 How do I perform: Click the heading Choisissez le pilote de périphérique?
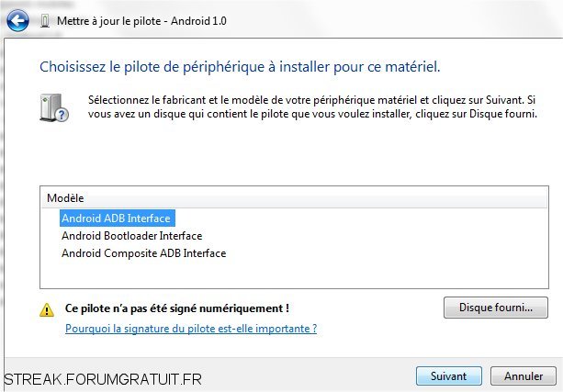[240, 67]
